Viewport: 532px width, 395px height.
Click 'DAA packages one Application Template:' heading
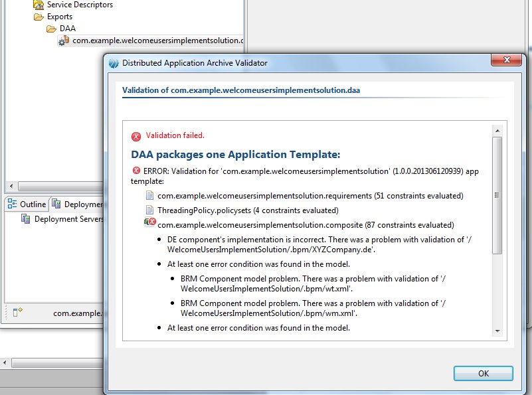pyautogui.click(x=236, y=154)
